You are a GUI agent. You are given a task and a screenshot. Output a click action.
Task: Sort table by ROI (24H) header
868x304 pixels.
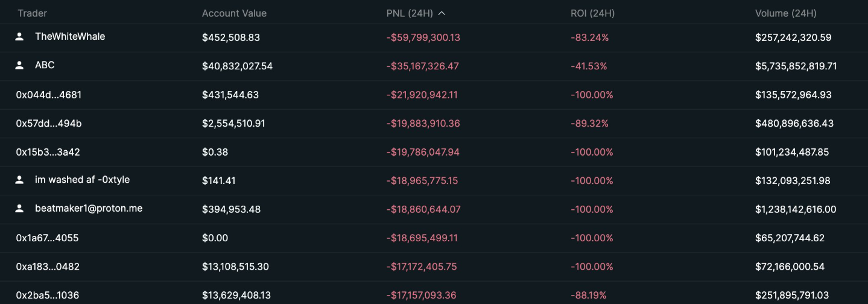click(592, 13)
